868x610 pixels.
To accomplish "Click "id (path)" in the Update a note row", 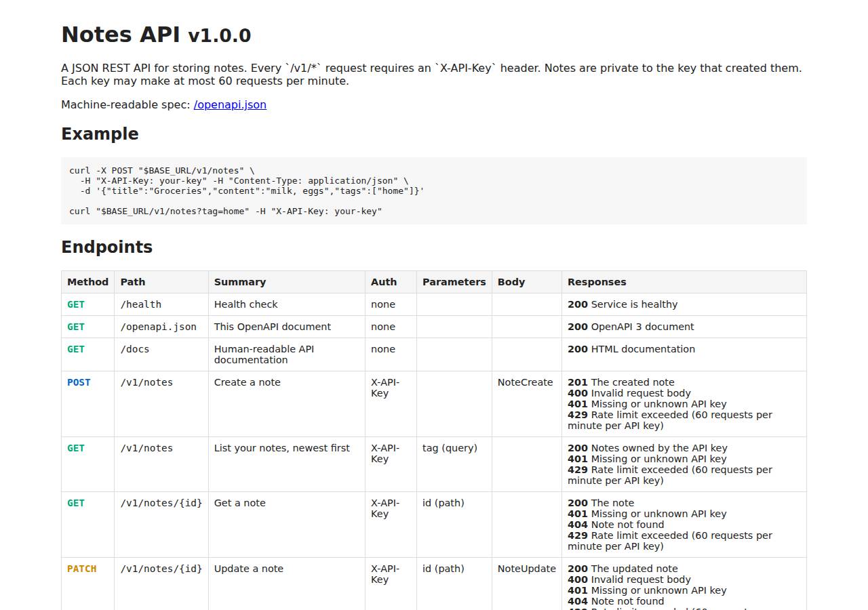I will tap(443, 569).
